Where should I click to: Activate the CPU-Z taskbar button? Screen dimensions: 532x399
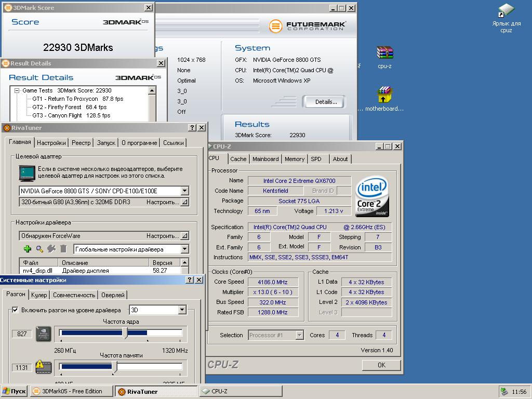(241, 391)
